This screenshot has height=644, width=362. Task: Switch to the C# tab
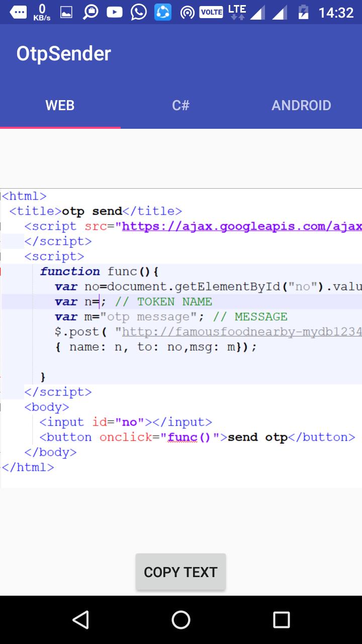point(180,106)
